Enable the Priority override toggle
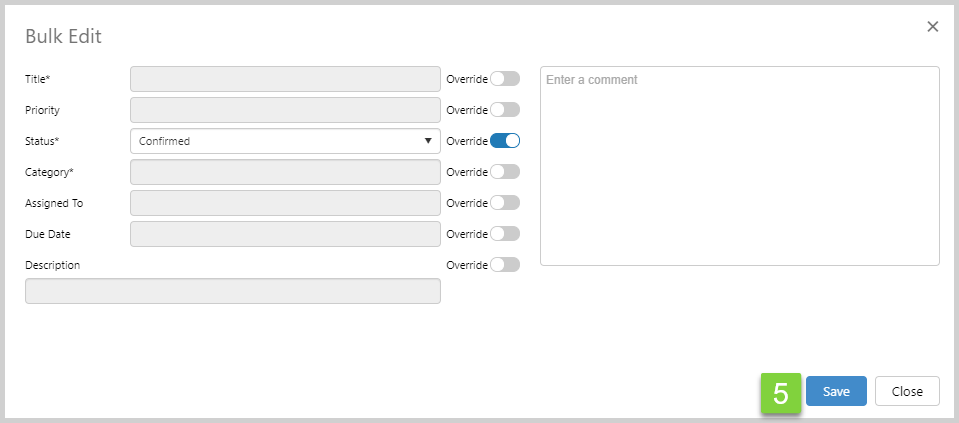Screen dimensions: 959x423 click(x=505, y=110)
